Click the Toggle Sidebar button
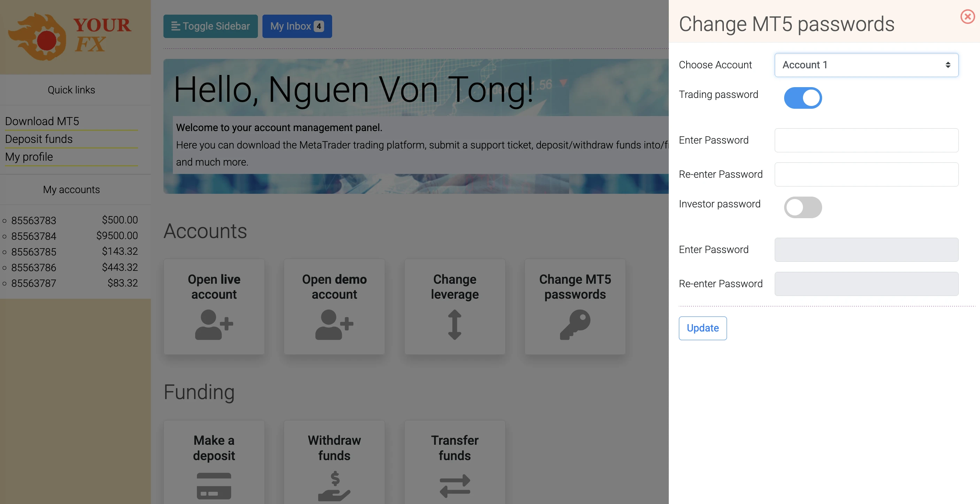 click(x=210, y=26)
